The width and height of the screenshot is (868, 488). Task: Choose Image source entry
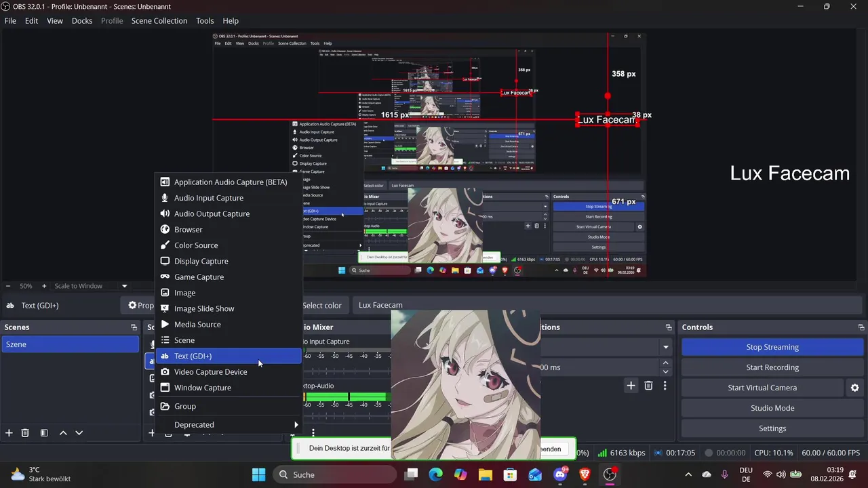229,293
